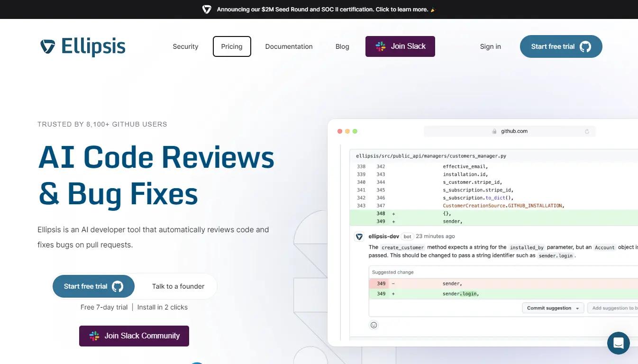638x364 pixels.
Task: Click the reload icon in mock address bar
Action: (587, 132)
